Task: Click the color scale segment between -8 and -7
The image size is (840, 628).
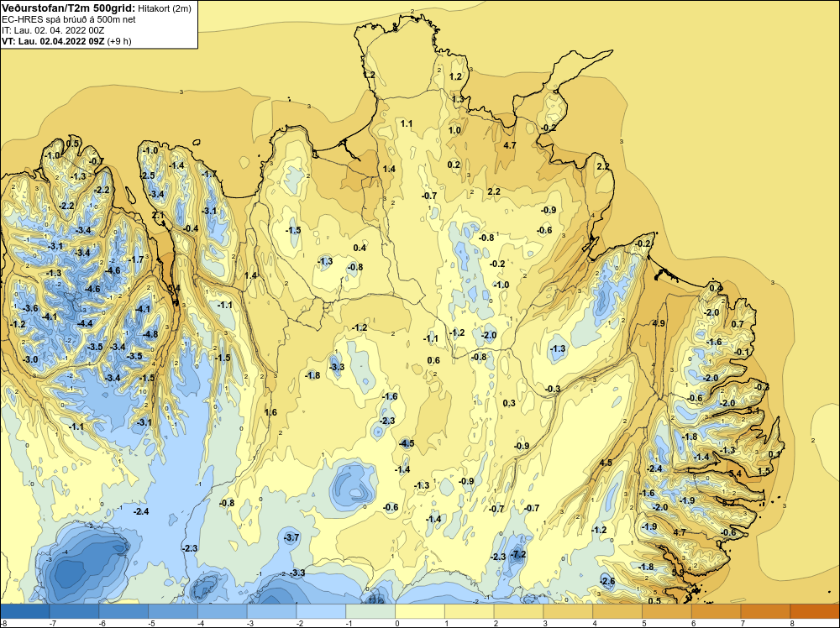Action: point(24,611)
